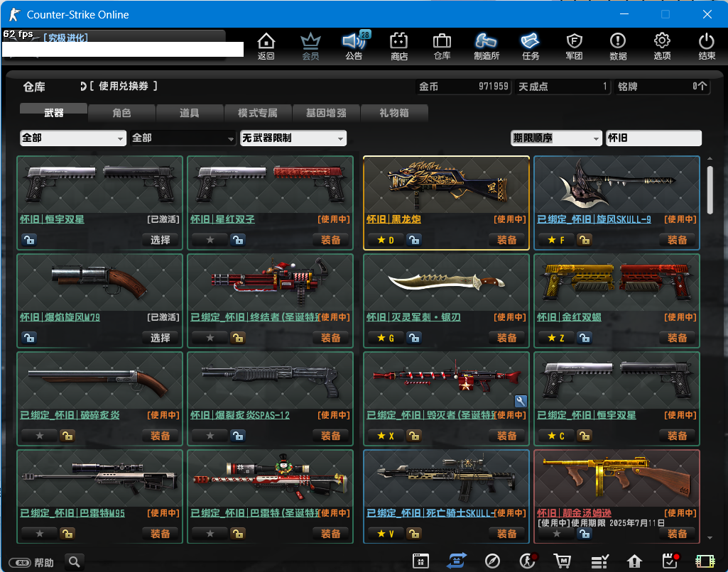Click the green film-frame icon in the bottom bar

pos(705,561)
